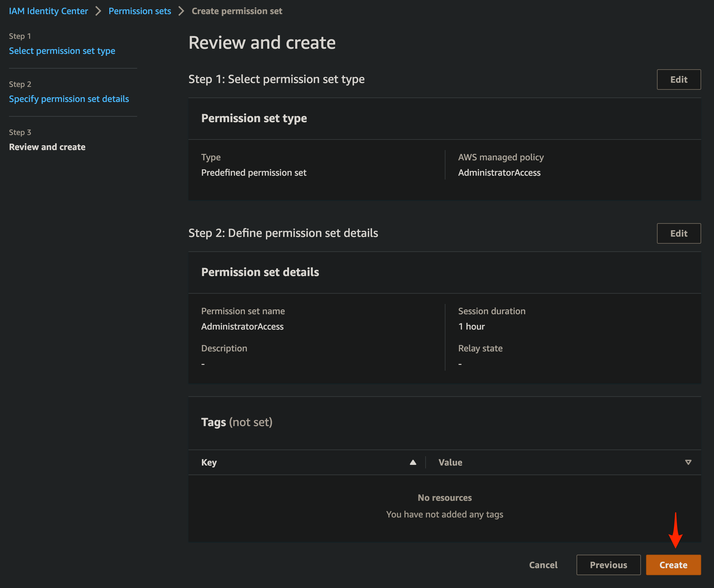Viewport: 714px width, 588px height.
Task: Click the Key column header
Action: (209, 462)
